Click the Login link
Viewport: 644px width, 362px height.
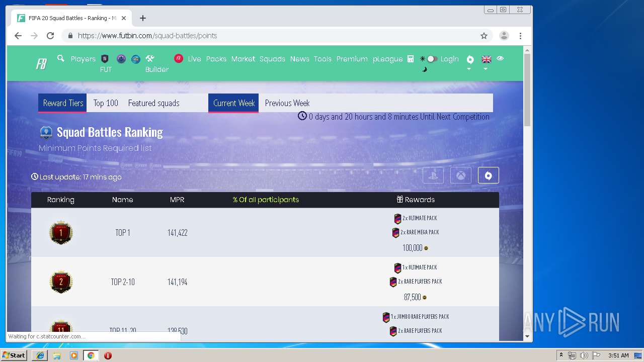point(450,59)
